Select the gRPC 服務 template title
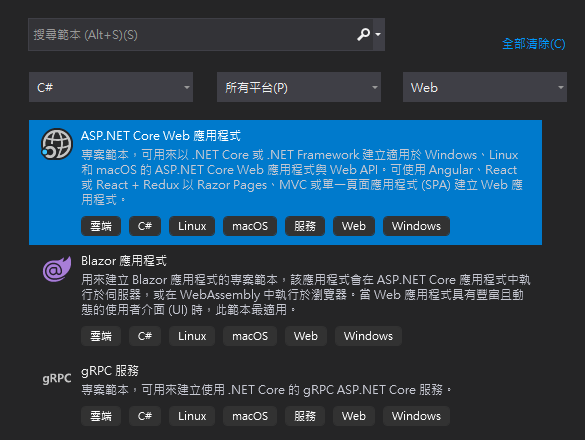 (x=110, y=371)
